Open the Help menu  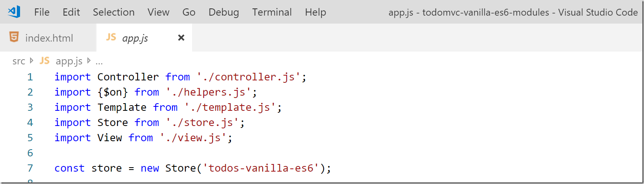pos(316,13)
